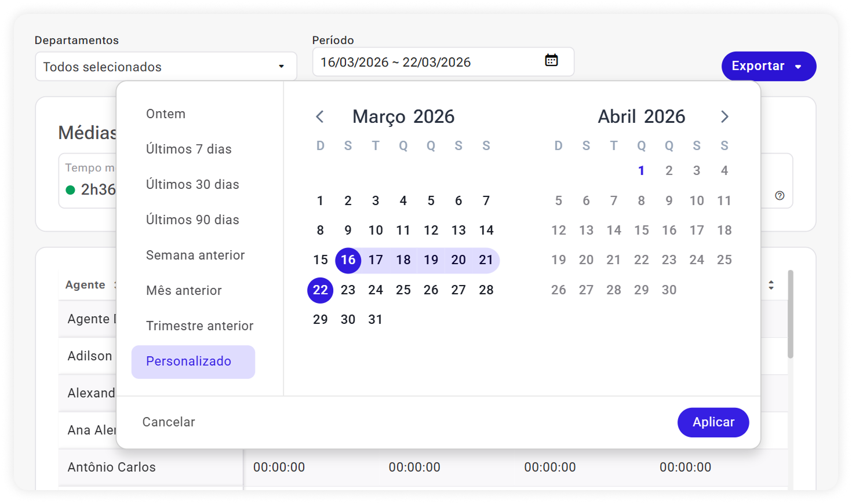Open the Exportar dropdown arrow
The width and height of the screenshot is (852, 504).
(x=799, y=67)
